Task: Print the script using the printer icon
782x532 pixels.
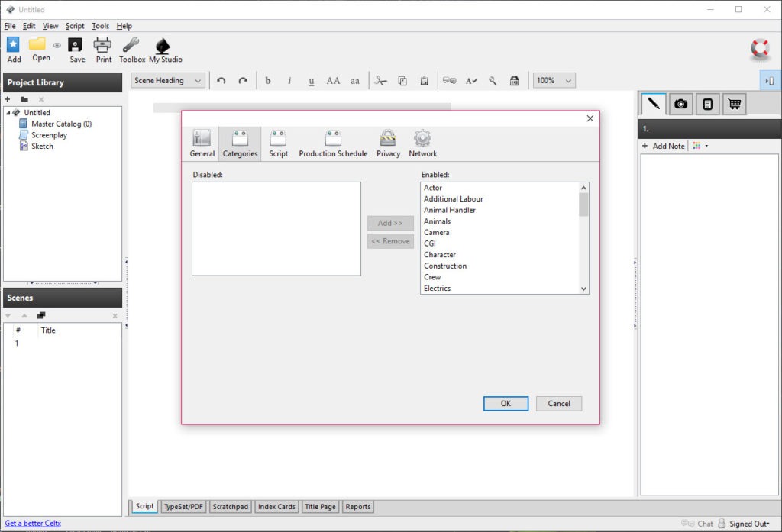Action: [x=102, y=45]
